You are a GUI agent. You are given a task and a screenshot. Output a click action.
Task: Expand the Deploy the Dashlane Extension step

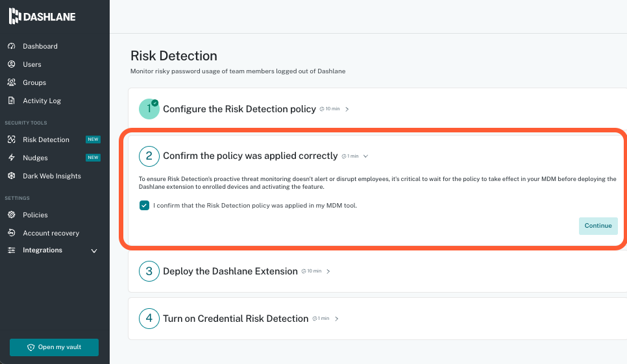[x=328, y=271]
